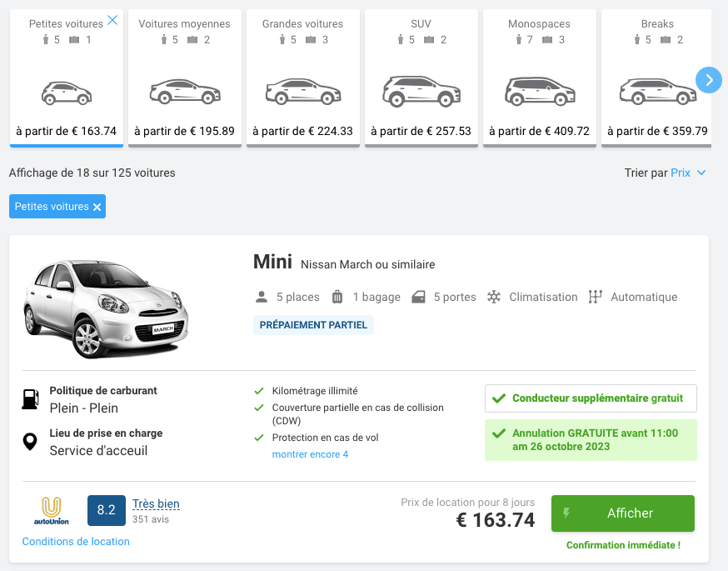
Task: Click the 351 avis text
Action: (151, 519)
